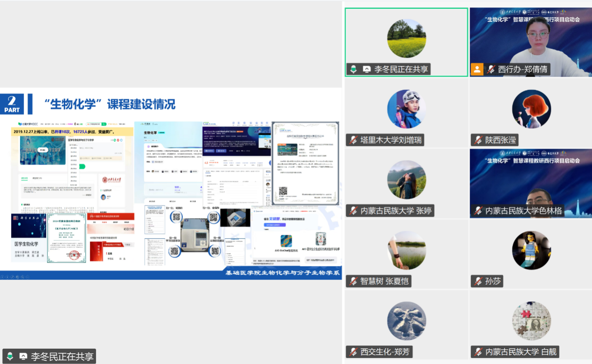Click the screen-share icon in 李冬民's participant tile
Viewport: 592px width, 364px height.
367,69
